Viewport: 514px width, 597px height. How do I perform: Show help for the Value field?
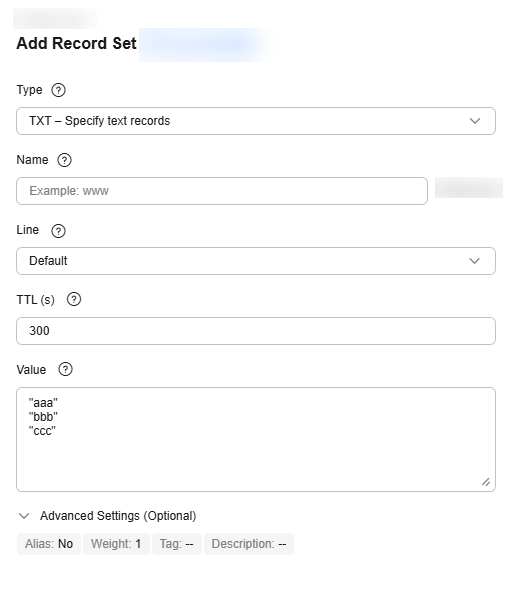65,369
